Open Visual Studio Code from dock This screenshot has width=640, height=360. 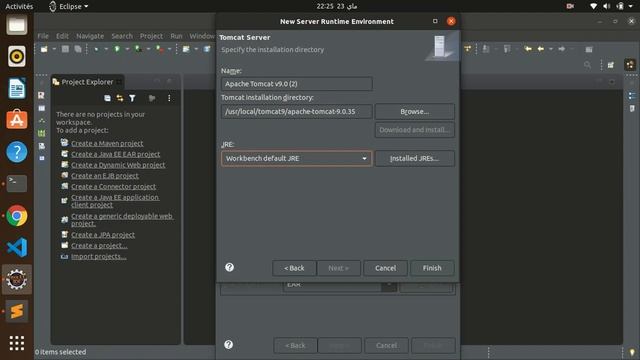17,247
